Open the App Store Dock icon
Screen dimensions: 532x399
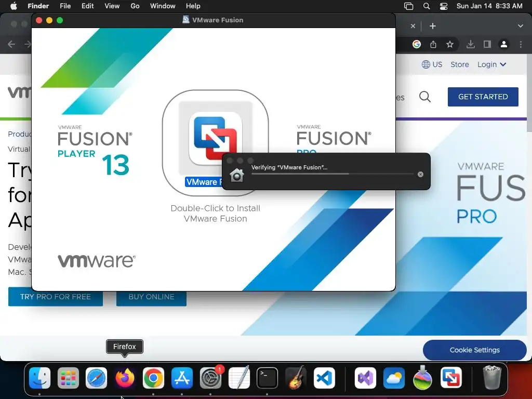(182, 378)
